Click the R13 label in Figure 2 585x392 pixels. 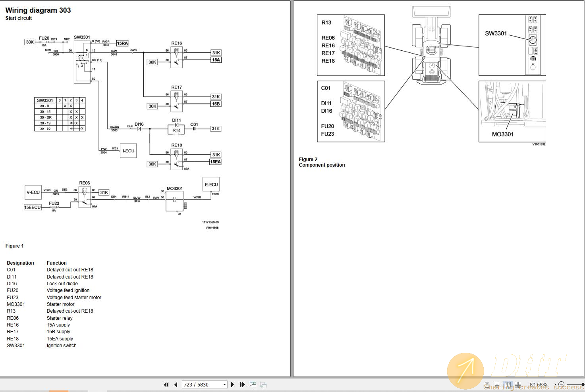[x=326, y=23]
